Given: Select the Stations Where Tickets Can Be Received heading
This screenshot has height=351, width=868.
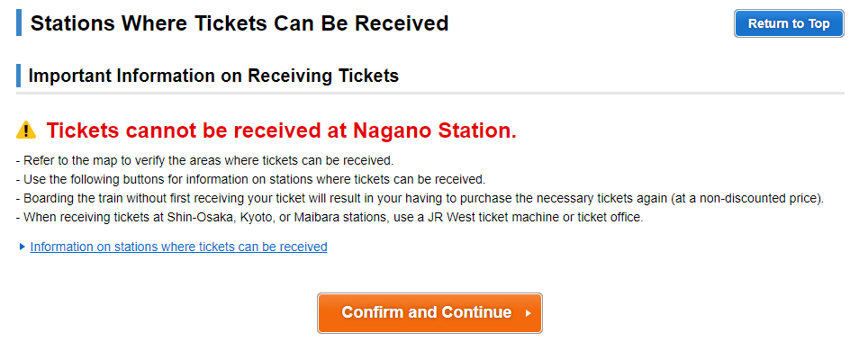Looking at the screenshot, I should [240, 23].
